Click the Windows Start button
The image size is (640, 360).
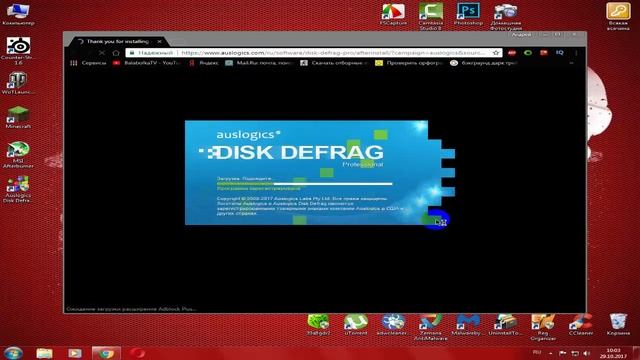click(13, 353)
